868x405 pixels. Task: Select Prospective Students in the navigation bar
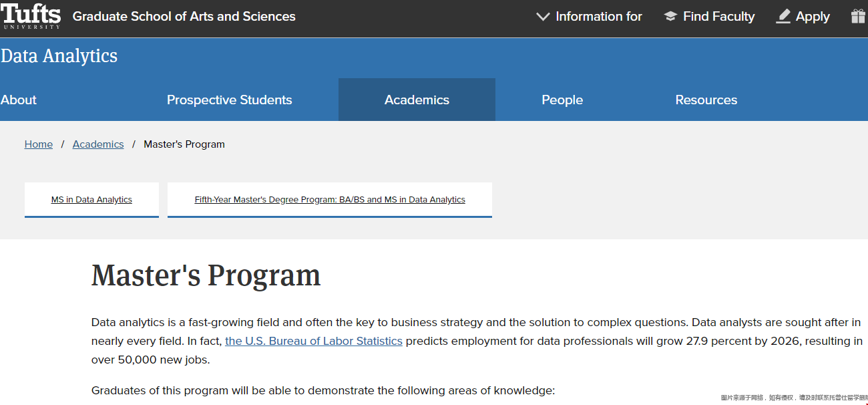pos(229,100)
